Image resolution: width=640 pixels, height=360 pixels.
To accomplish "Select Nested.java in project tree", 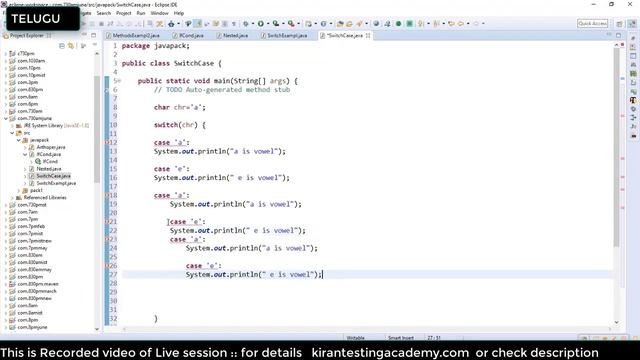I will (49, 169).
